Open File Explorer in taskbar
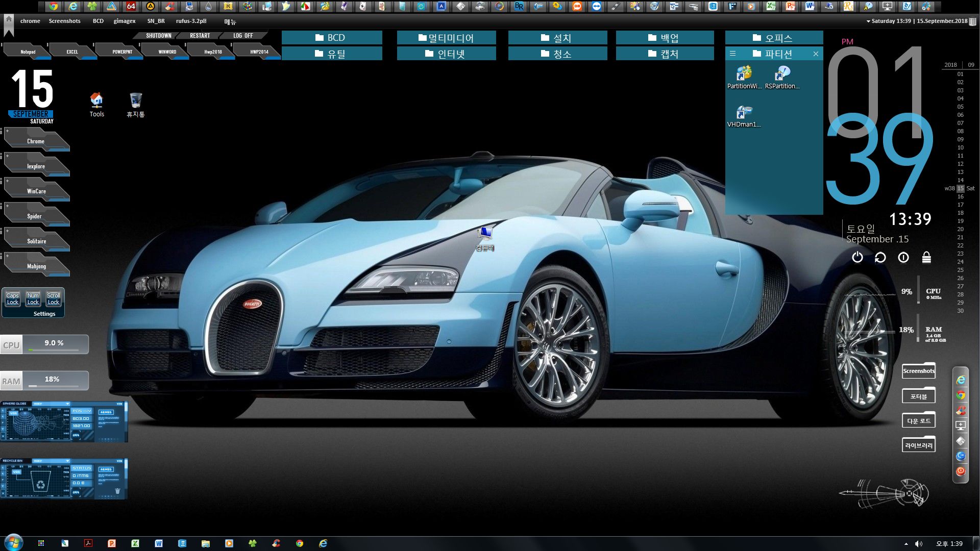980x551 pixels. (206, 543)
